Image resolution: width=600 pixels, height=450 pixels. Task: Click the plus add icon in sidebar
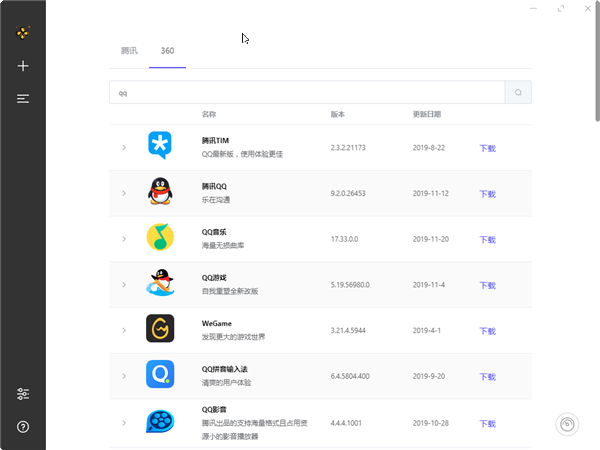pos(23,66)
